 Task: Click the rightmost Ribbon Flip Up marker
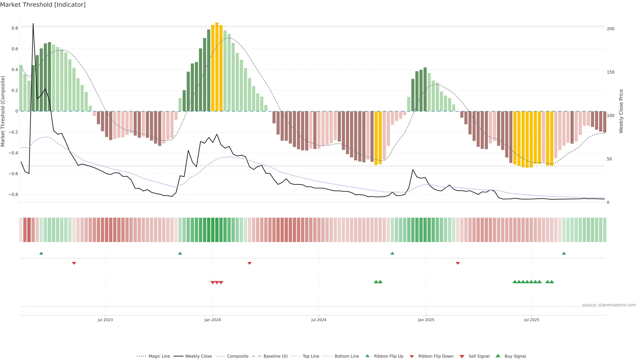pos(564,253)
